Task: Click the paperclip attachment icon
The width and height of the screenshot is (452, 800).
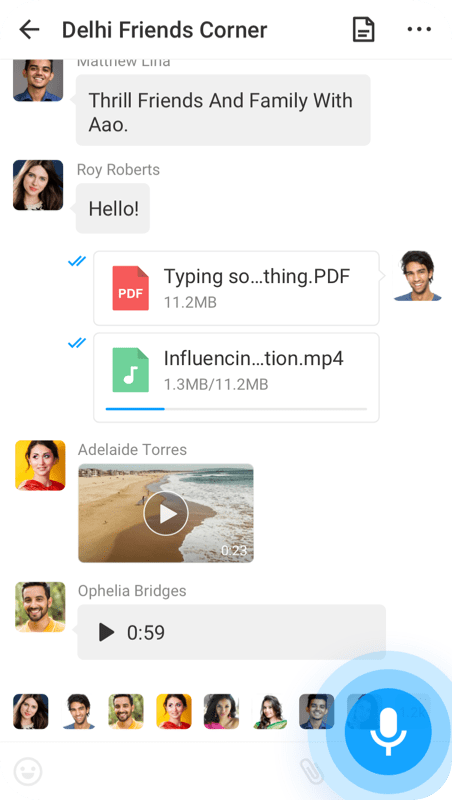Action: point(312,770)
